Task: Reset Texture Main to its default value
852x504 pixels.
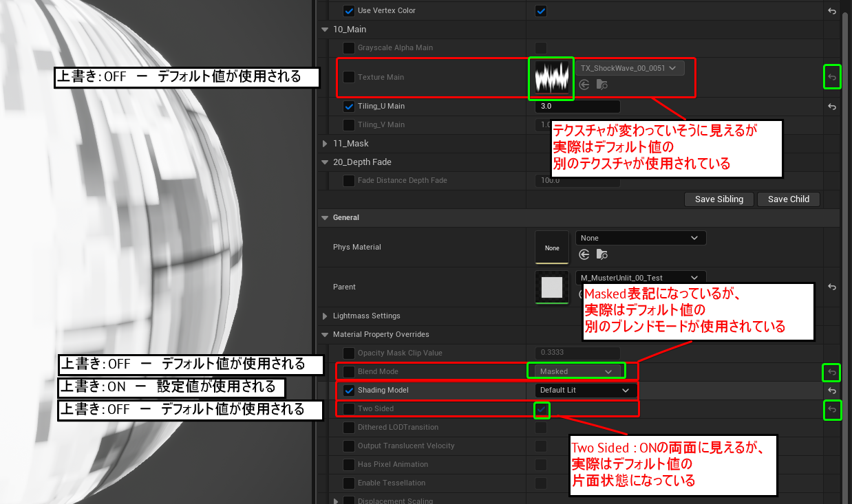Action: 831,78
